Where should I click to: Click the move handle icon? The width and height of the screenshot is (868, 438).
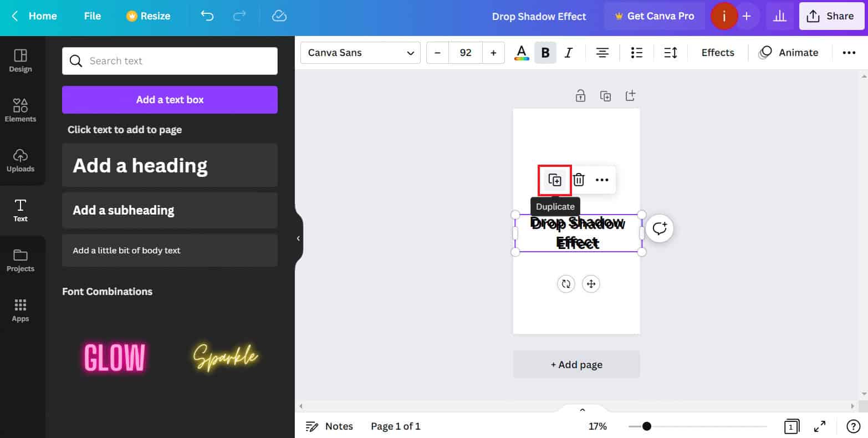pyautogui.click(x=591, y=284)
